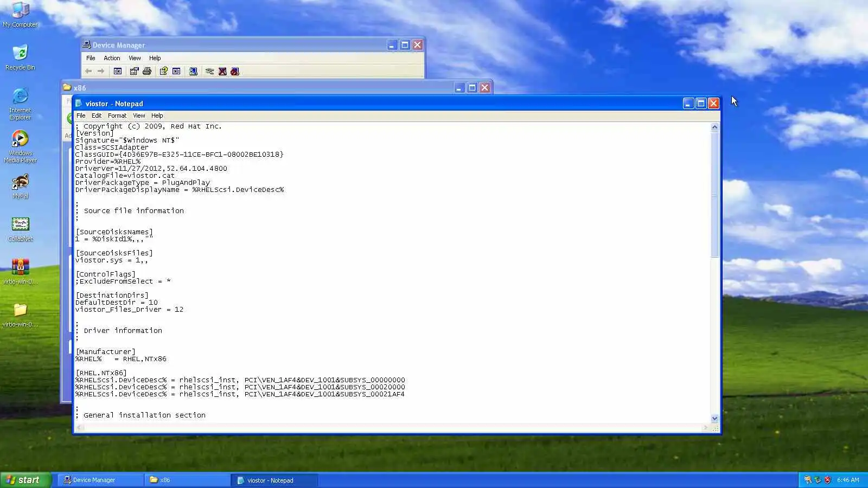868x488 pixels.
Task: Click the pane icon right of the Help icon
Action: click(176, 71)
